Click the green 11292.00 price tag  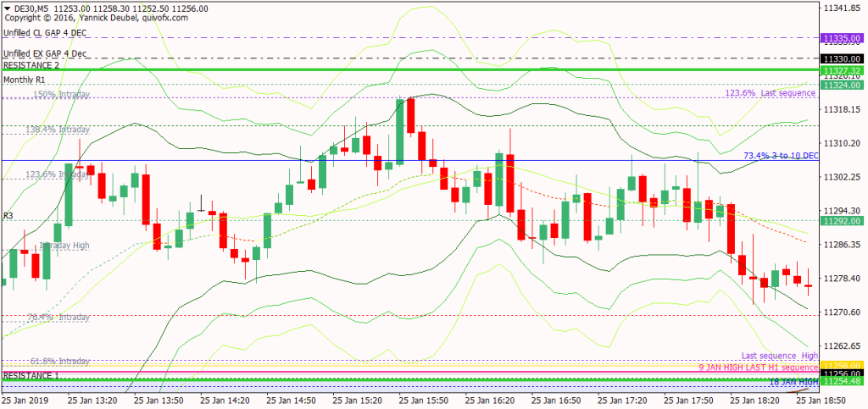(841, 221)
